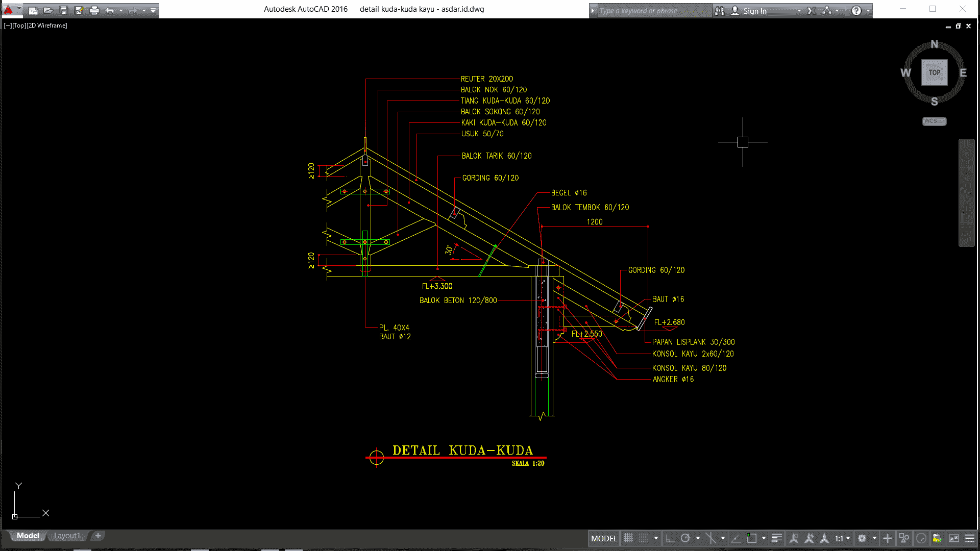
Task: Expand the Help dropdown arrow
Action: point(868,11)
